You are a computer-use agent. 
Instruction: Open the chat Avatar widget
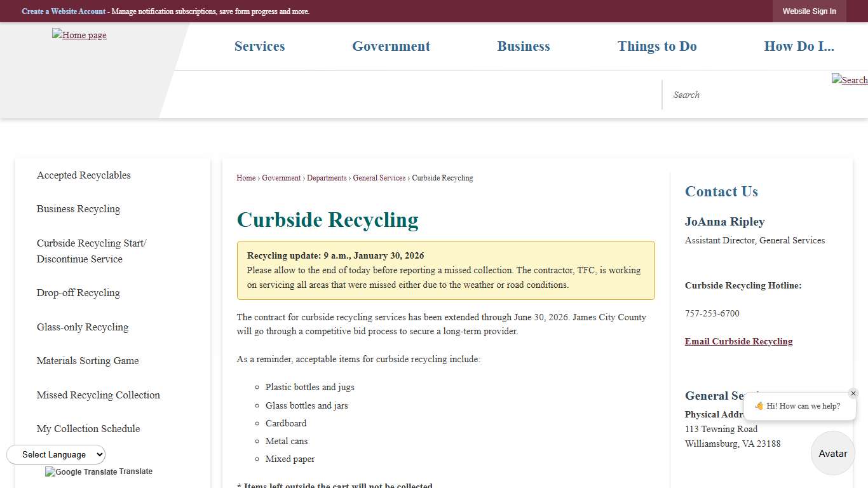[x=832, y=453]
